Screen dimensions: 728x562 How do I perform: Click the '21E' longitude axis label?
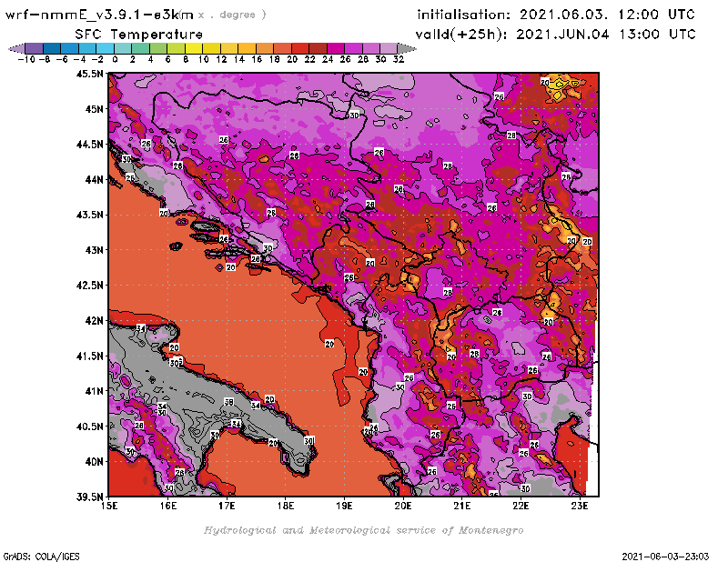tap(461, 506)
